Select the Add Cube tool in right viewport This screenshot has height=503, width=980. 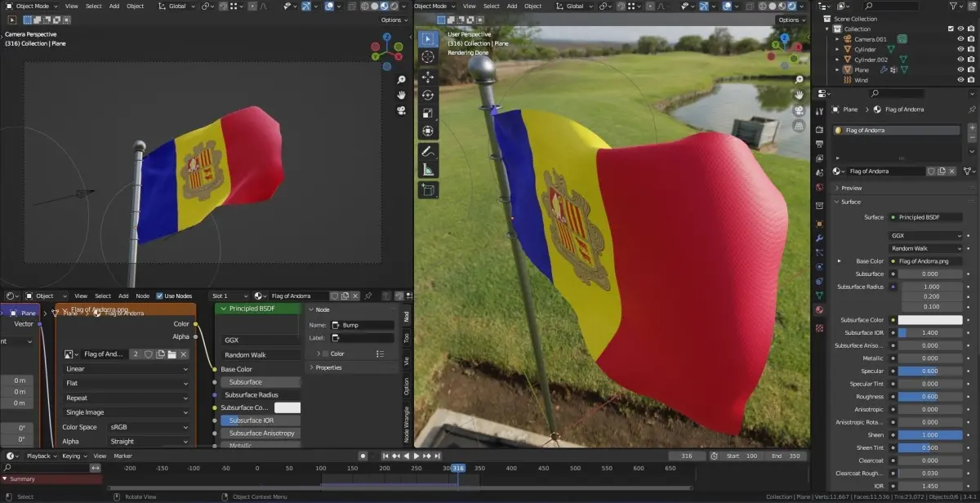coord(428,190)
